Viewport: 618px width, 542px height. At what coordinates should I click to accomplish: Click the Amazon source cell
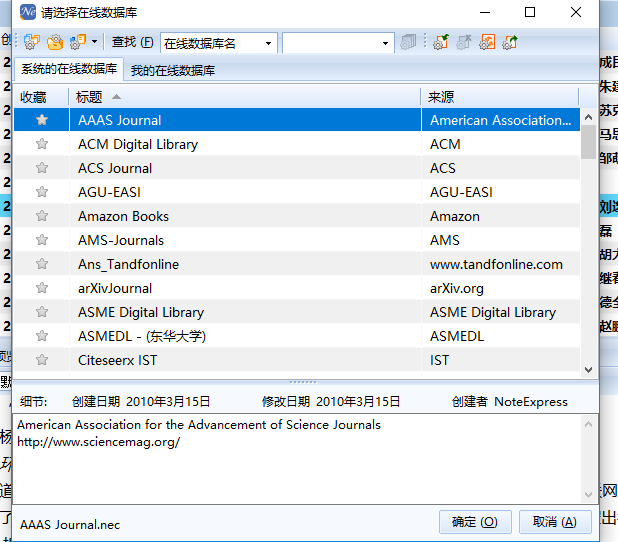tap(501, 216)
